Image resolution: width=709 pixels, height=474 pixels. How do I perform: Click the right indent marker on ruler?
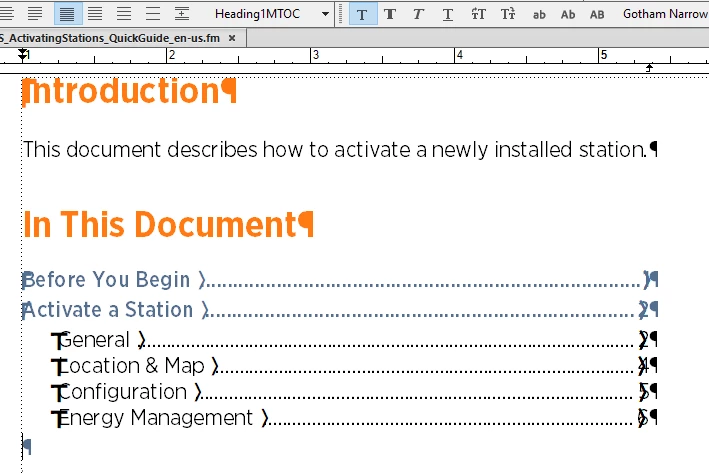point(649,68)
